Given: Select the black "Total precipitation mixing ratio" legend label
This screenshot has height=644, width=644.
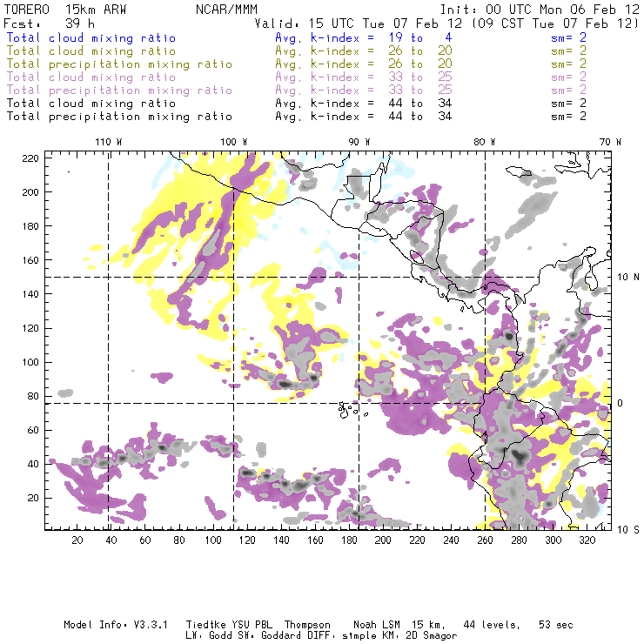Looking at the screenshot, I should (x=119, y=117).
